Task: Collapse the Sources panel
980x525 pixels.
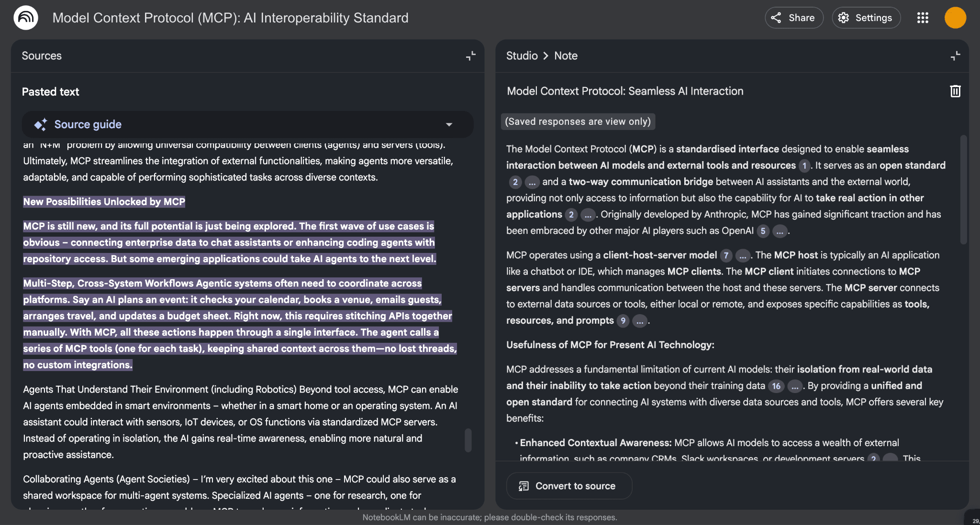Action: tap(471, 56)
